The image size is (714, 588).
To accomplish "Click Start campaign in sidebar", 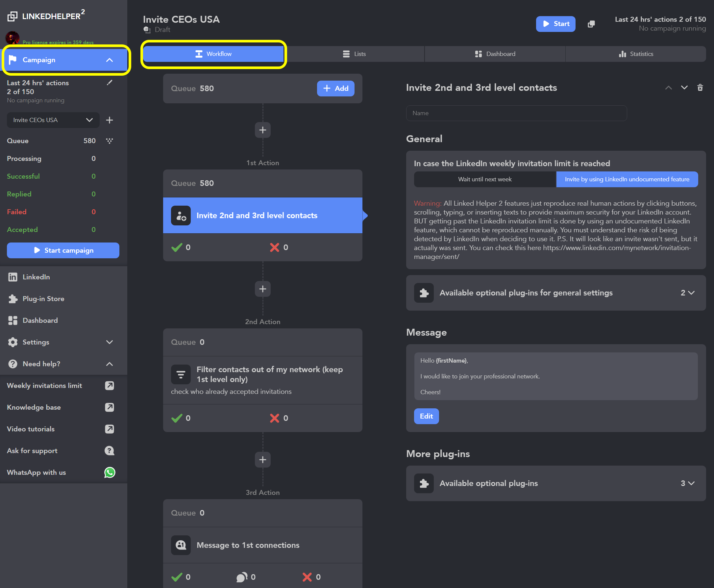I will [63, 250].
